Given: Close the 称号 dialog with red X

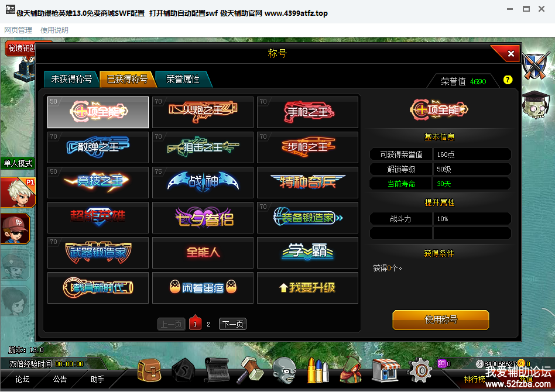Looking at the screenshot, I should tap(511, 53).
